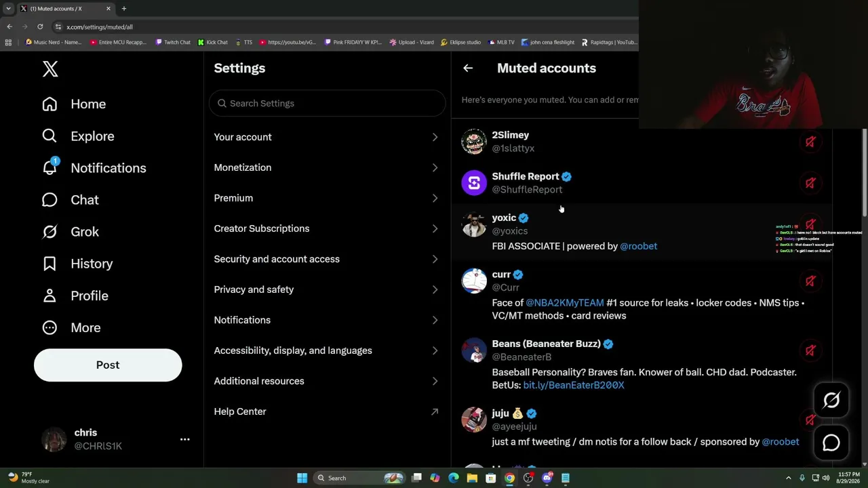Viewport: 868px width, 488px height.
Task: Open the Profile page from sidebar
Action: coord(75,296)
